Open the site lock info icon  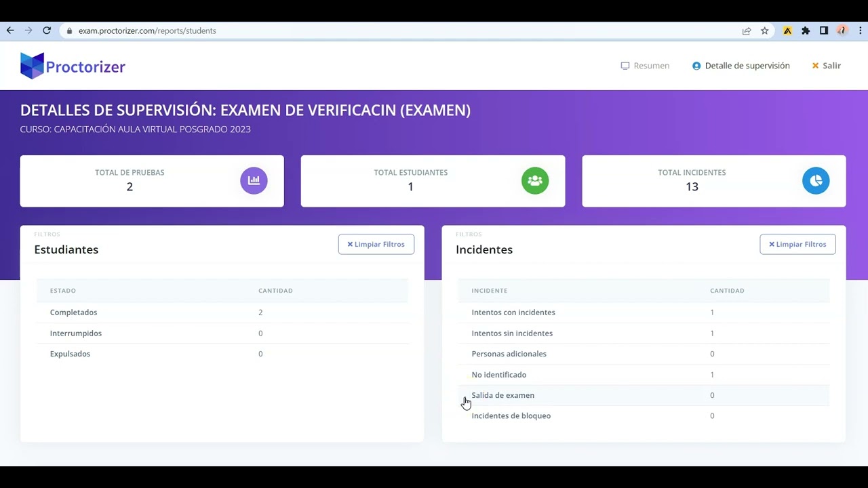click(x=69, y=30)
